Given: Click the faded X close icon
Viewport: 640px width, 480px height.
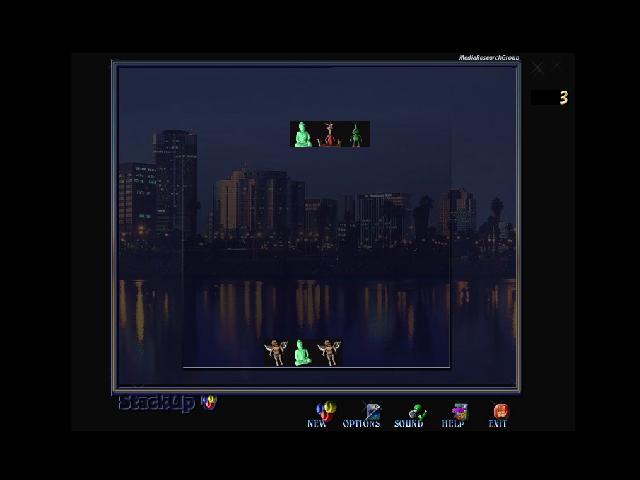Looking at the screenshot, I should pos(538,67).
